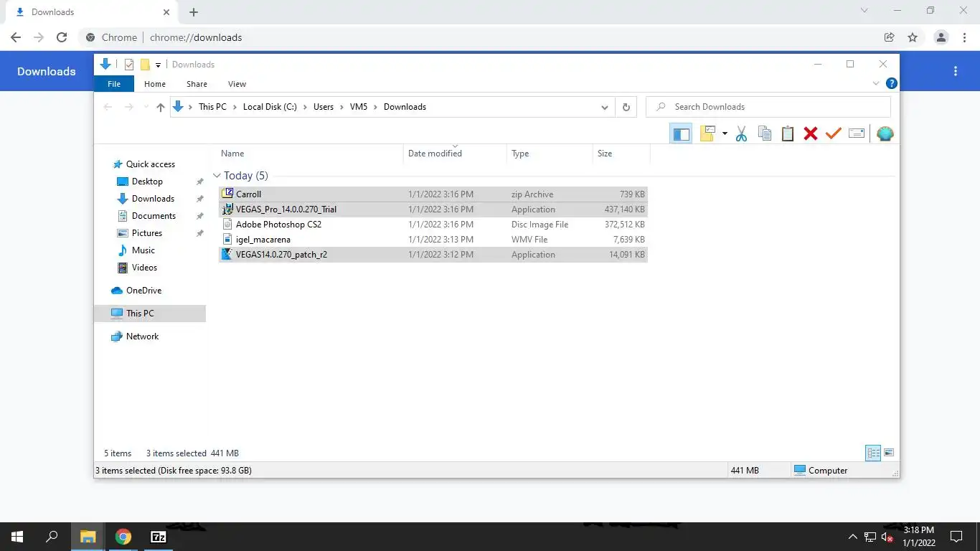The height and width of the screenshot is (551, 980).
Task: Select the Carroll zip archive
Action: coord(433,194)
